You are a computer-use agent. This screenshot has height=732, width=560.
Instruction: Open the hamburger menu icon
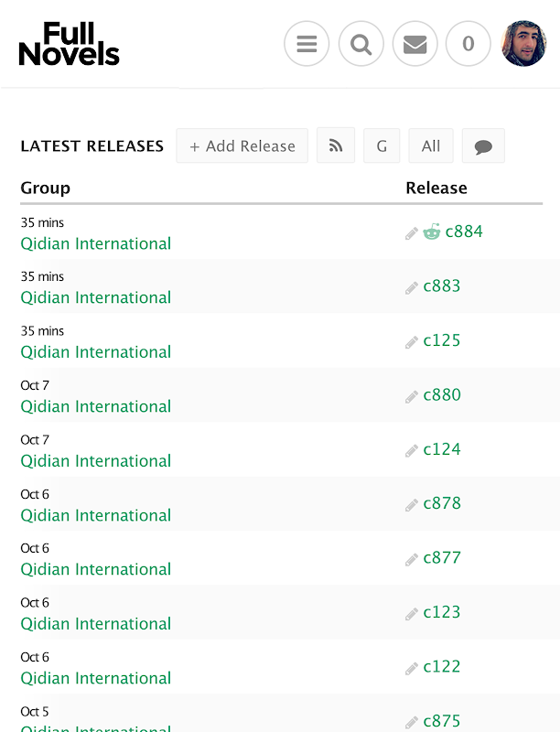pyautogui.click(x=307, y=44)
